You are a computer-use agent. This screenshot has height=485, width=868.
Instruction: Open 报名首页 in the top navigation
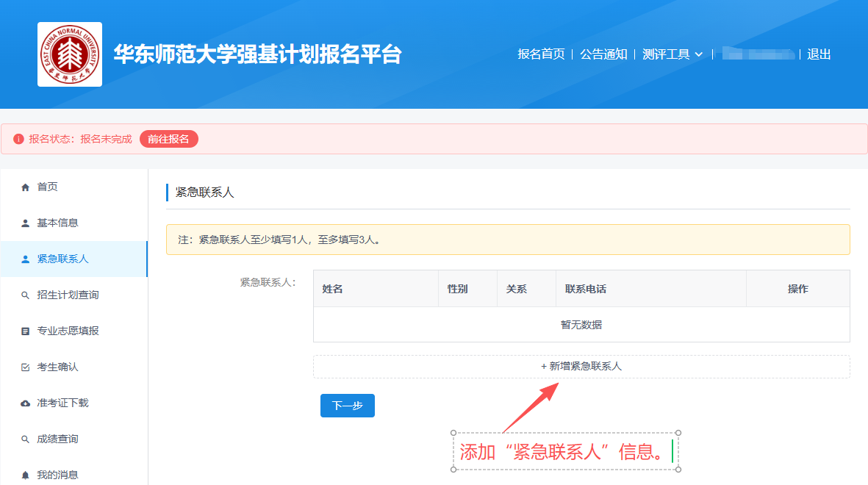541,54
